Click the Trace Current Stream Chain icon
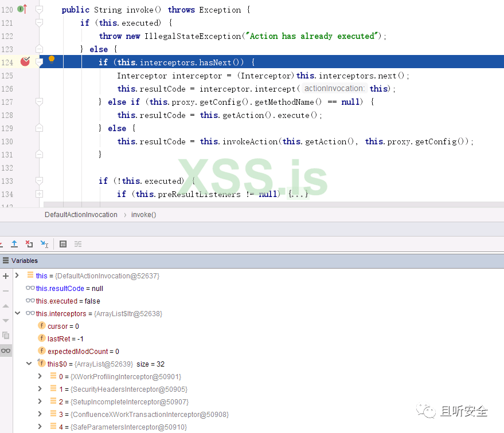 point(78,244)
